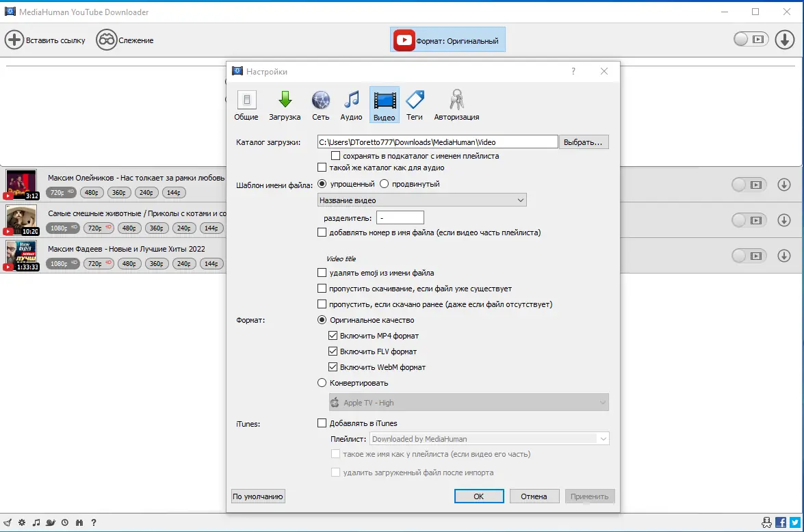The height and width of the screenshot is (532, 804).
Task: Click the Максим Олейников video thumbnail
Action: (21, 185)
